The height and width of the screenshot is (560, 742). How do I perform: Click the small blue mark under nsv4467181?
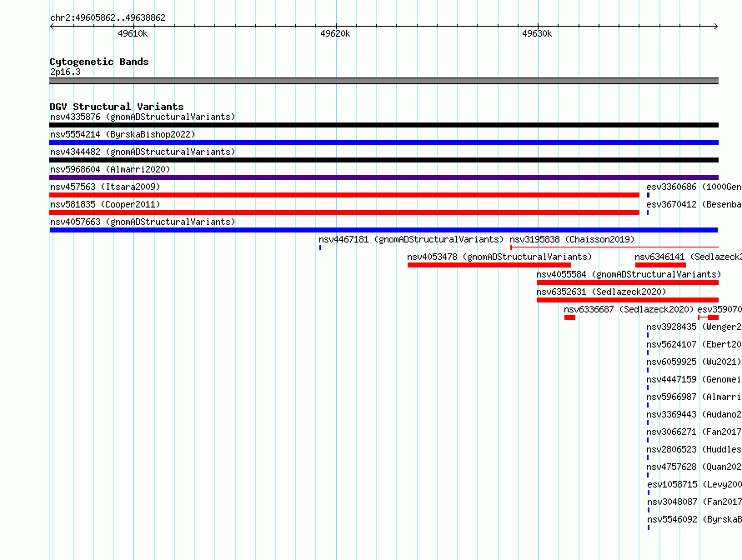pyautogui.click(x=320, y=247)
